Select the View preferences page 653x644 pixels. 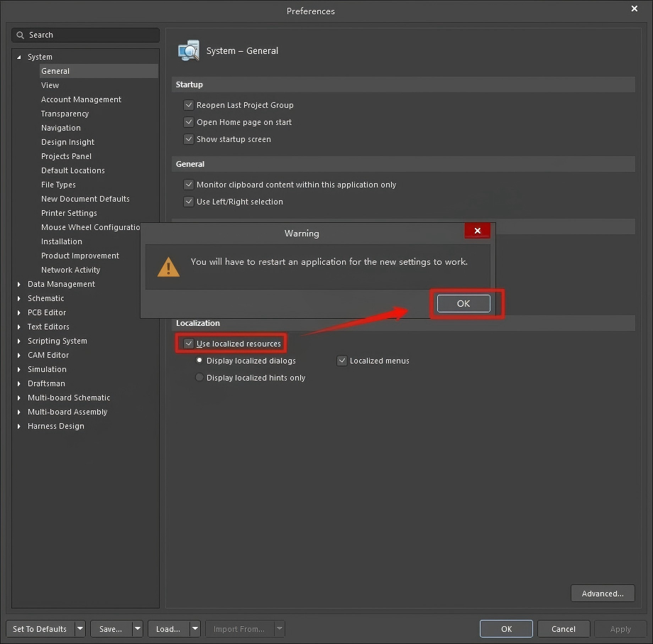(50, 85)
